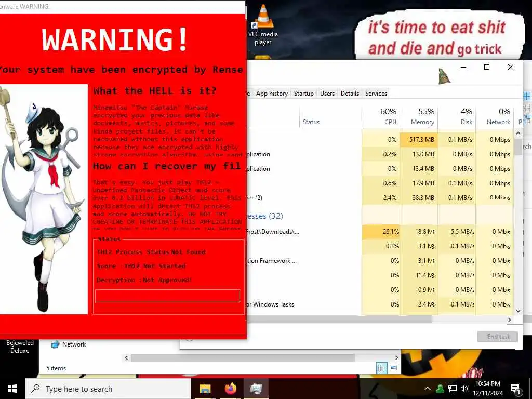Open File Explorer from the taskbar
Viewport: 532px width, 399px height.
(x=205, y=389)
